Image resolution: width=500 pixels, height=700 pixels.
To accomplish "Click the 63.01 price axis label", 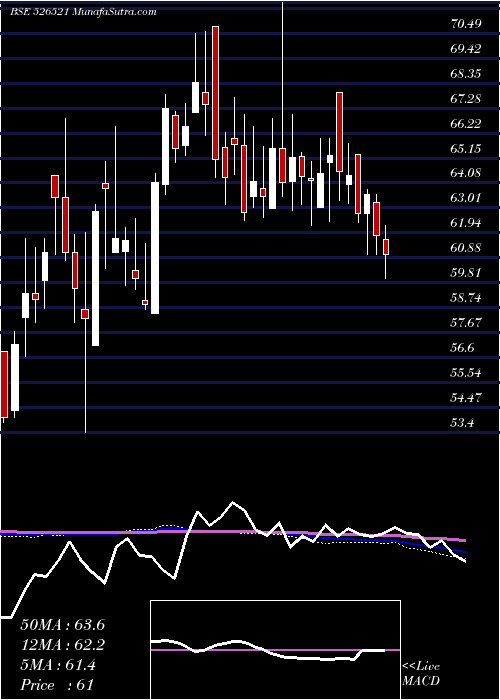I will point(466,198).
